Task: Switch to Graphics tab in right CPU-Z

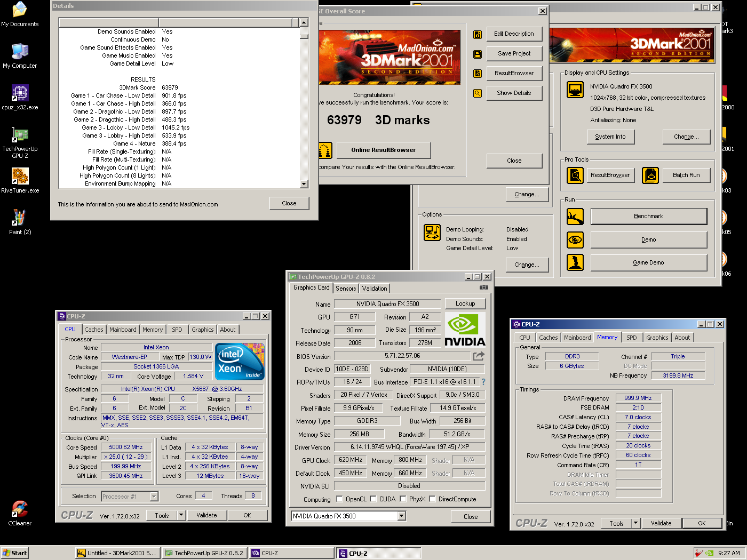Action: [x=657, y=338]
